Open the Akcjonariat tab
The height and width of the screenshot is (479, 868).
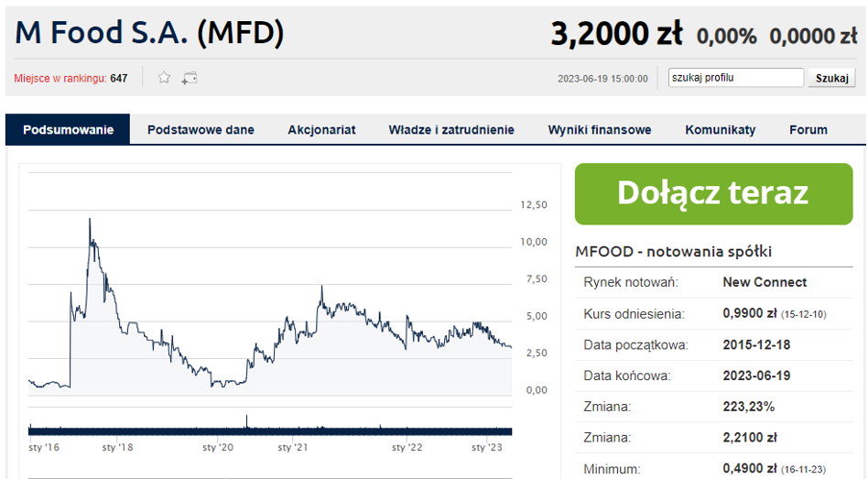[321, 129]
